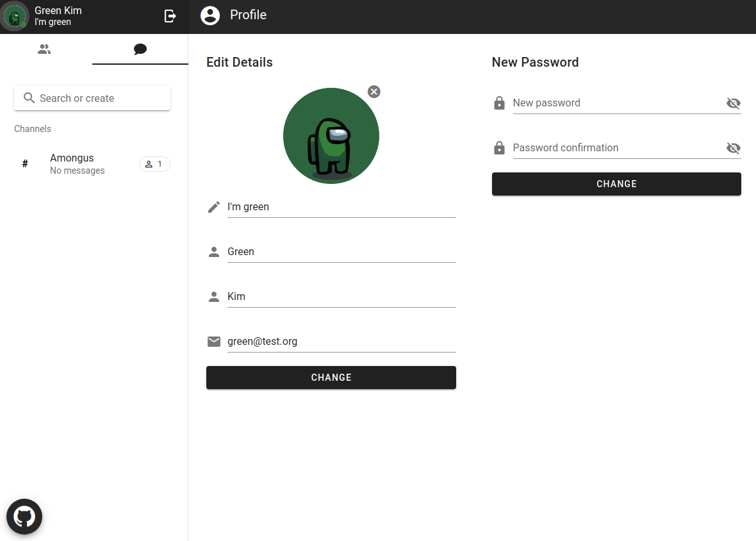Click the Green Kim name in the header
This screenshot has width=756, height=541.
point(58,11)
